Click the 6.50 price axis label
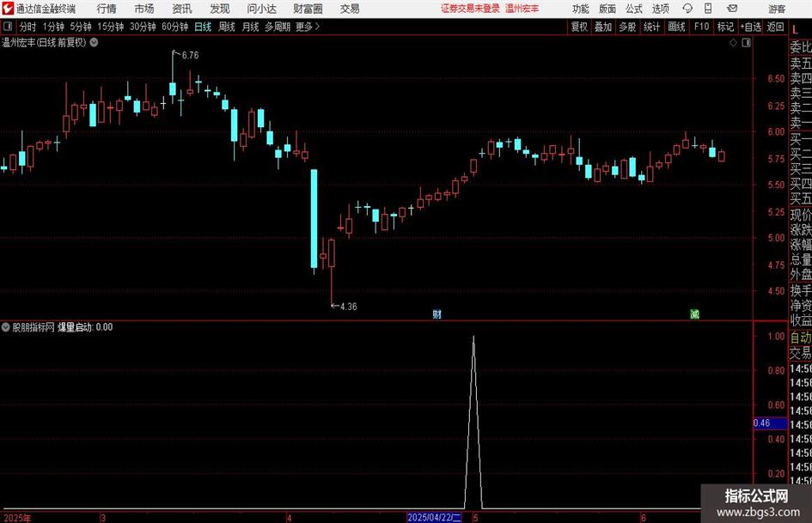 [776, 79]
